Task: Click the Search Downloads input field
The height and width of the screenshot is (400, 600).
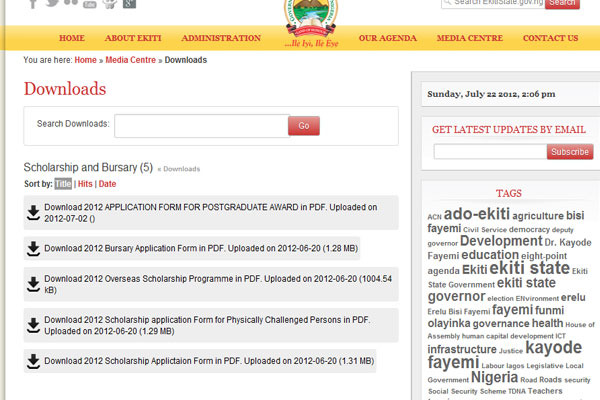Action: pyautogui.click(x=201, y=126)
